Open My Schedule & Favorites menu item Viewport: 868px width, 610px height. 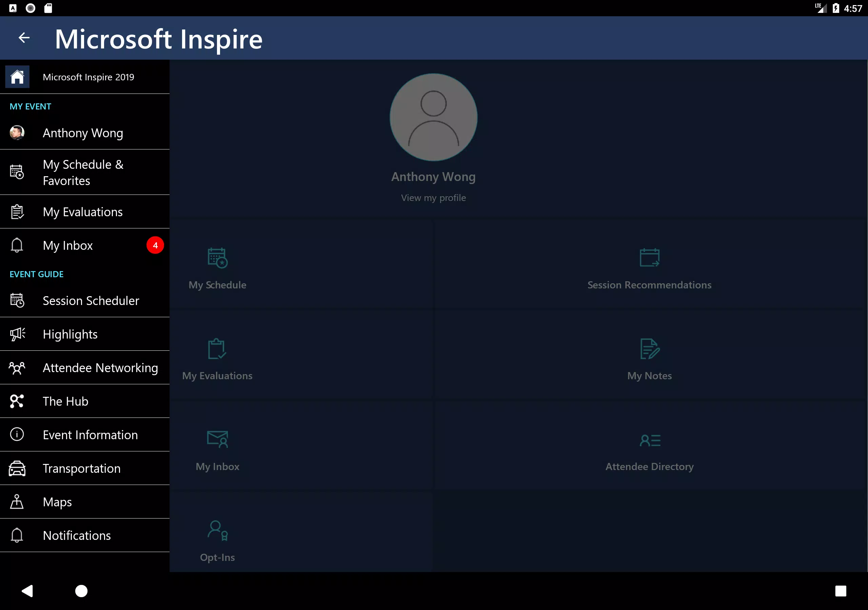(x=85, y=172)
